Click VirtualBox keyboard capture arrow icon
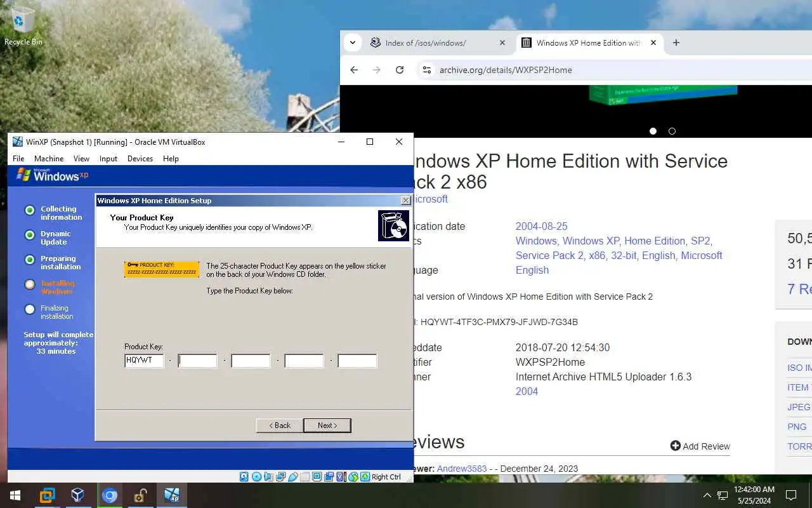 click(x=365, y=477)
